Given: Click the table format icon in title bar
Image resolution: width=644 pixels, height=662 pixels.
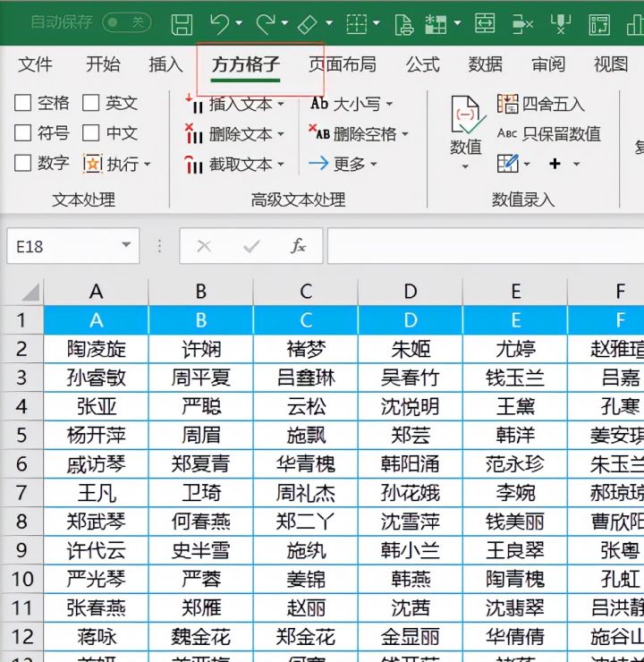Looking at the screenshot, I should [x=436, y=24].
